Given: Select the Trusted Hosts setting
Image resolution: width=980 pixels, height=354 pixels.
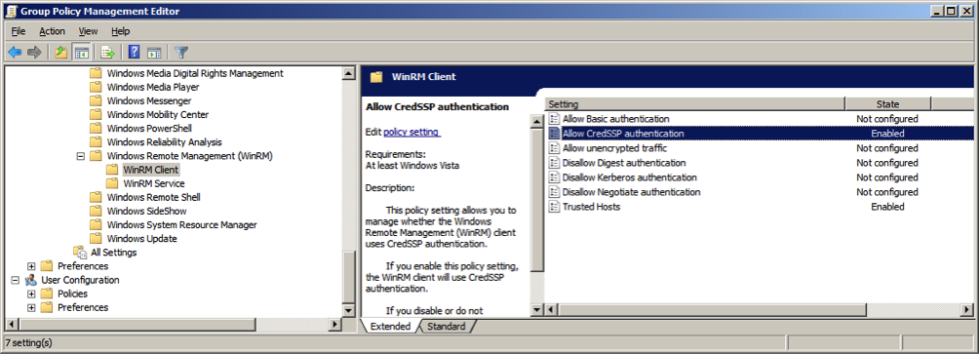Looking at the screenshot, I should click(591, 207).
